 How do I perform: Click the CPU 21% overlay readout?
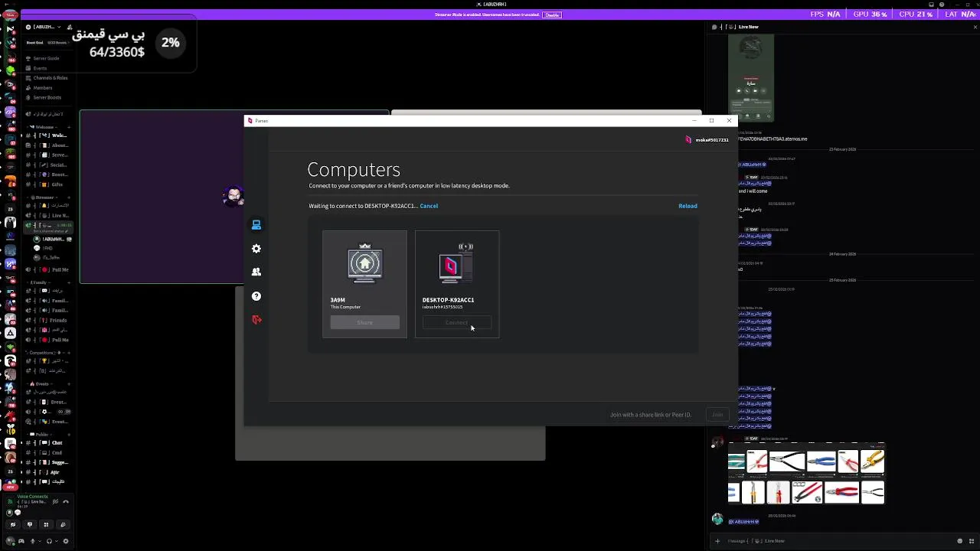point(916,15)
